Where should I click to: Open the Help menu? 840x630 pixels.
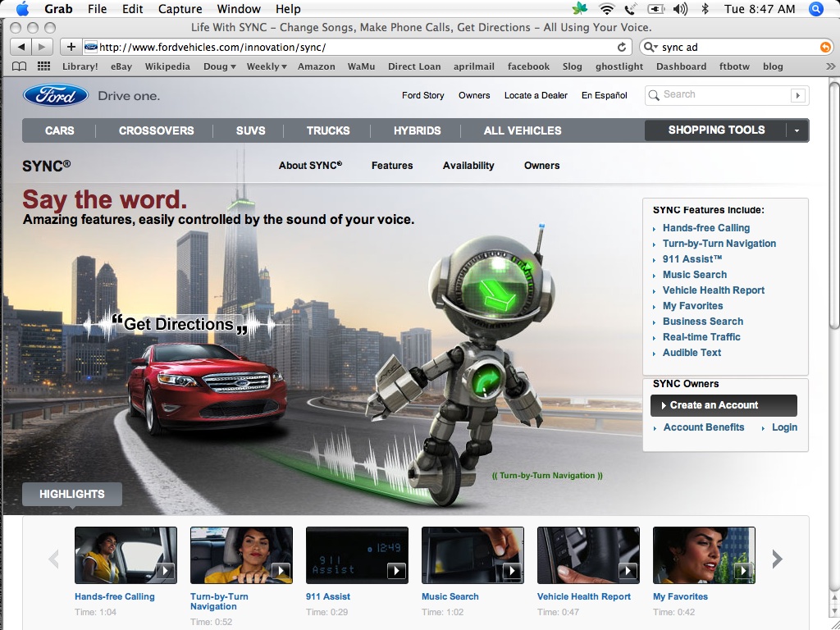click(288, 9)
